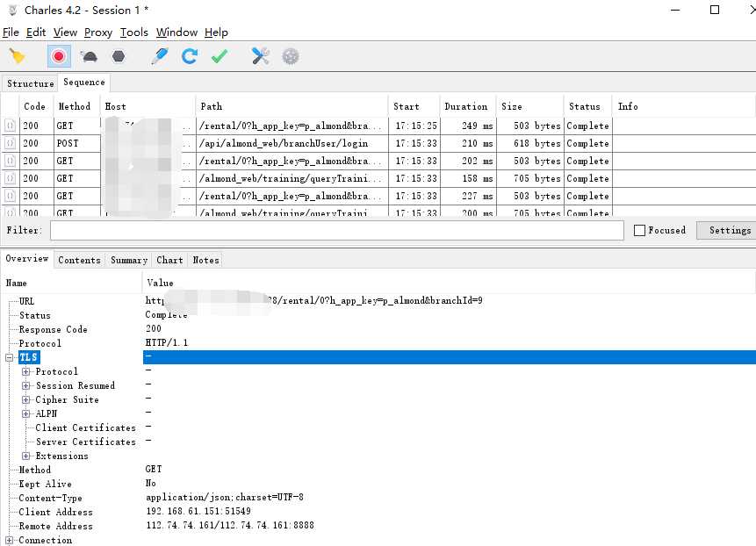Select the Client Certificates tree row
Screen dimensions: 756x546
(x=378, y=427)
